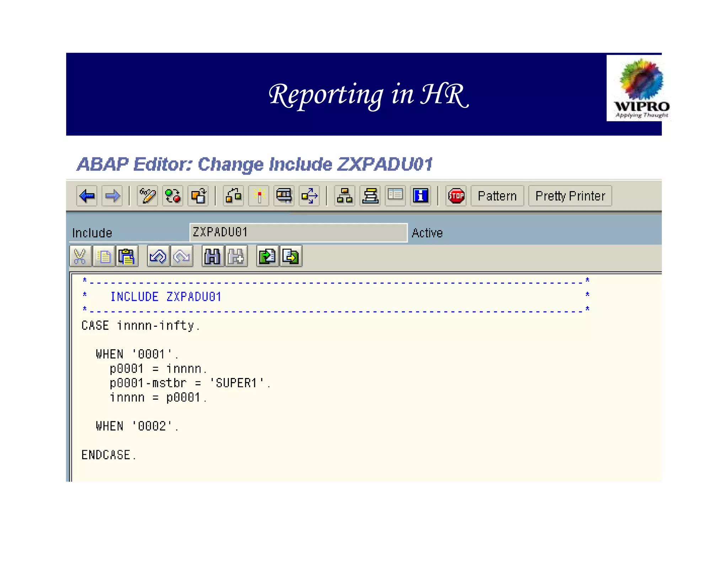The image size is (728, 562).
Task: Click the Activate matchstick icon
Action: tap(259, 196)
